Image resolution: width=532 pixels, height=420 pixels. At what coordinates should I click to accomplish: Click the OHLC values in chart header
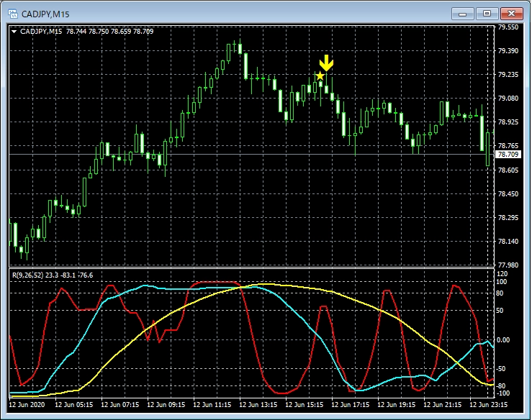click(x=112, y=31)
